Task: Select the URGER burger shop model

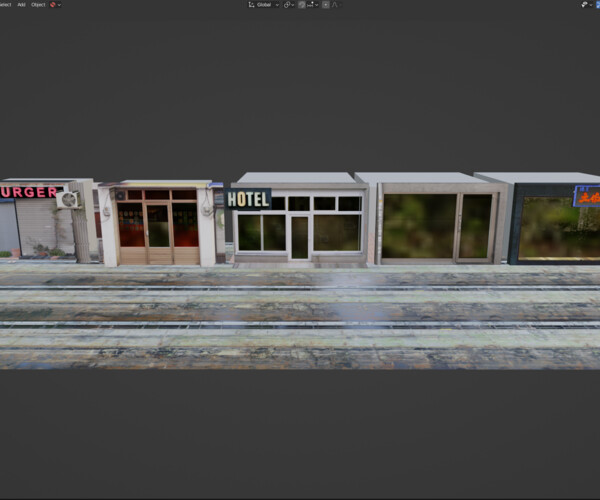Action: [x=46, y=220]
